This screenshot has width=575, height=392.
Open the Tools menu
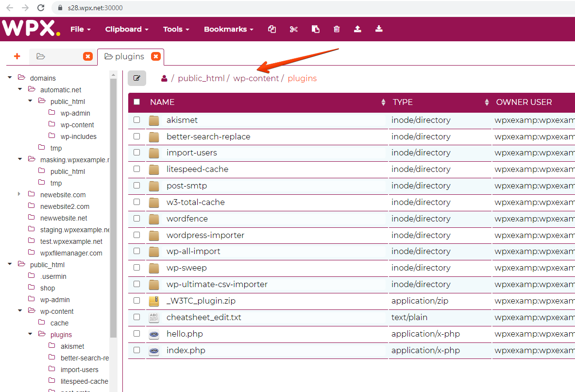176,29
